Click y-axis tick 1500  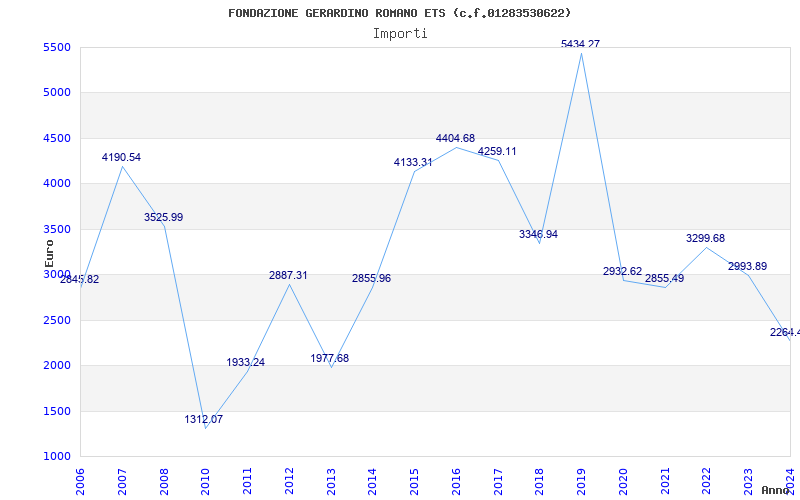click(57, 412)
